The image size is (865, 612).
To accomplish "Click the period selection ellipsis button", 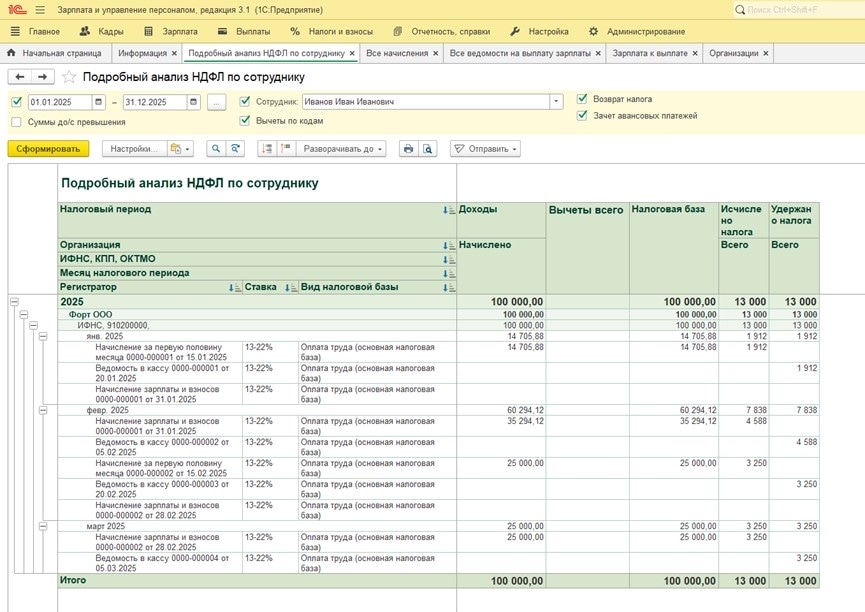I will pos(218,102).
